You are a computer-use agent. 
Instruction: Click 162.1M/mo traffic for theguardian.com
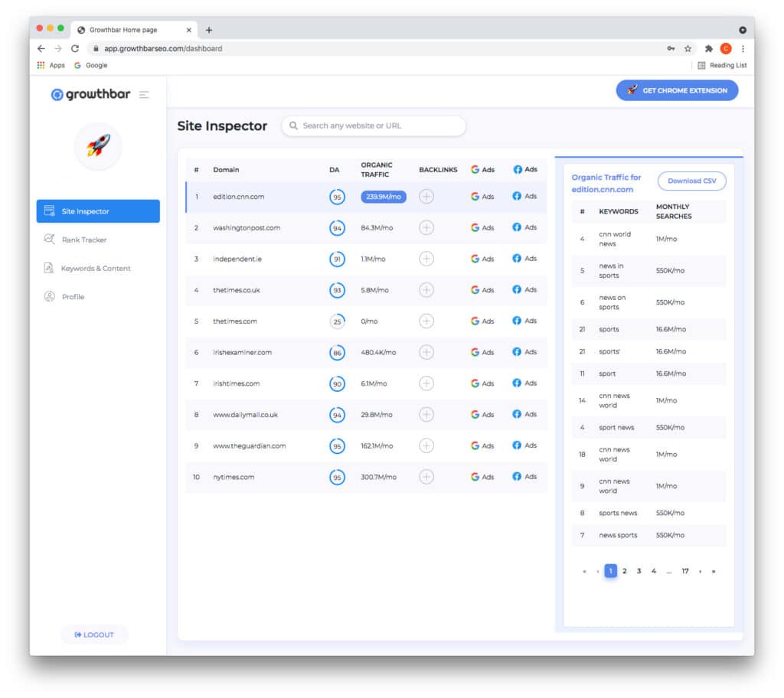[x=377, y=445]
